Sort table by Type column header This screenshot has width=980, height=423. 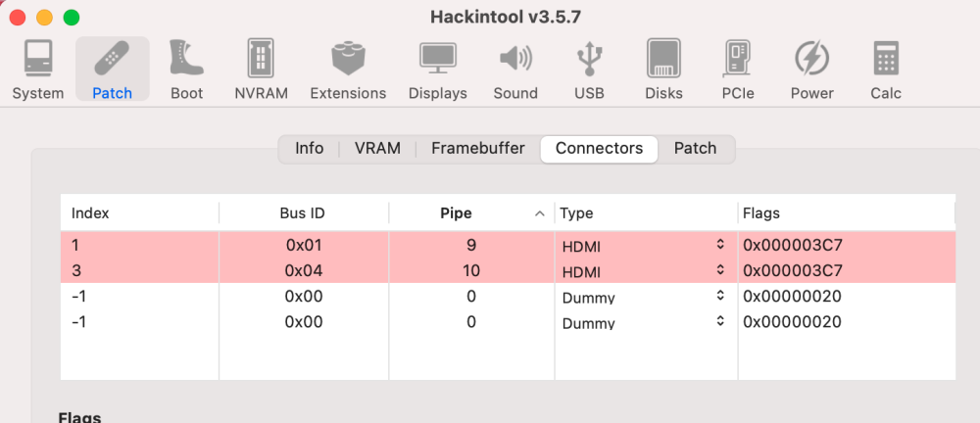point(646,213)
